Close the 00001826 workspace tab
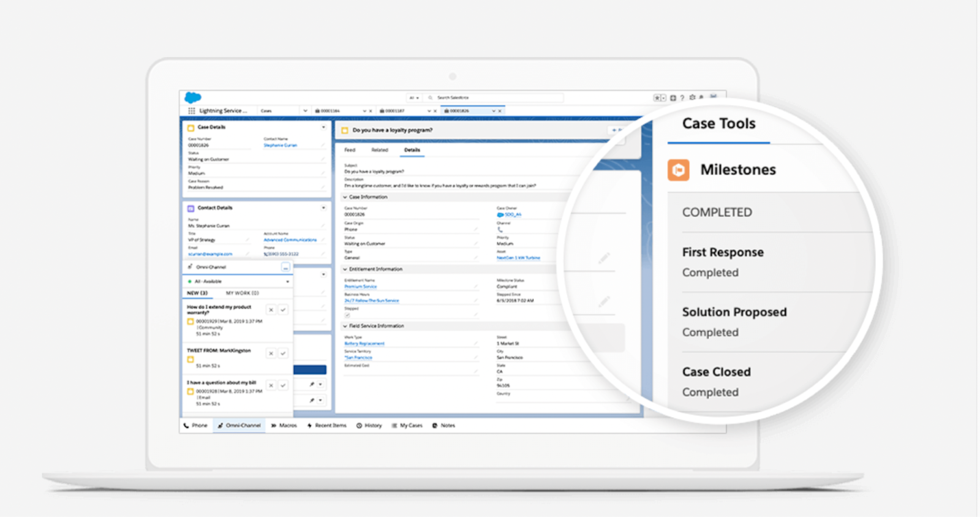The height and width of the screenshot is (517, 980). click(x=500, y=111)
